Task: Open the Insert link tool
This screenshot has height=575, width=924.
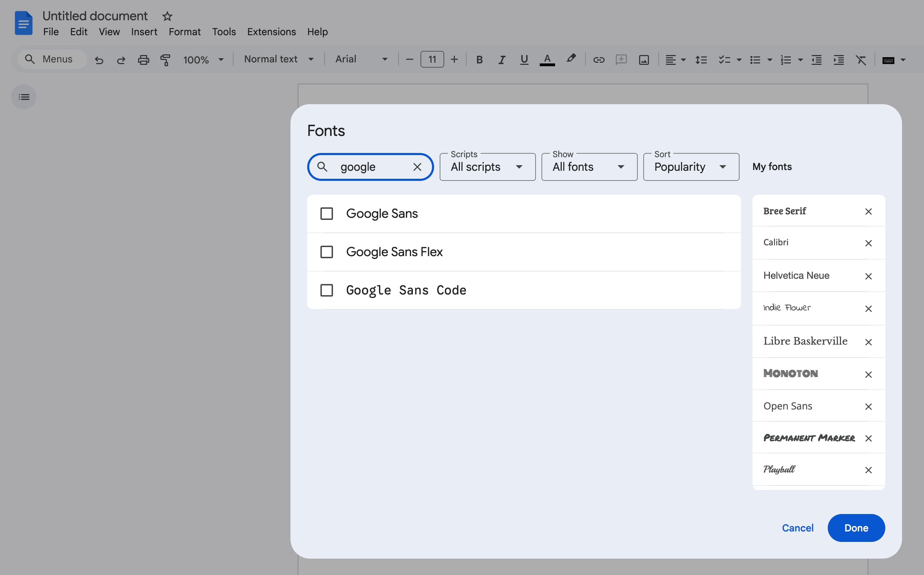Action: (x=598, y=59)
